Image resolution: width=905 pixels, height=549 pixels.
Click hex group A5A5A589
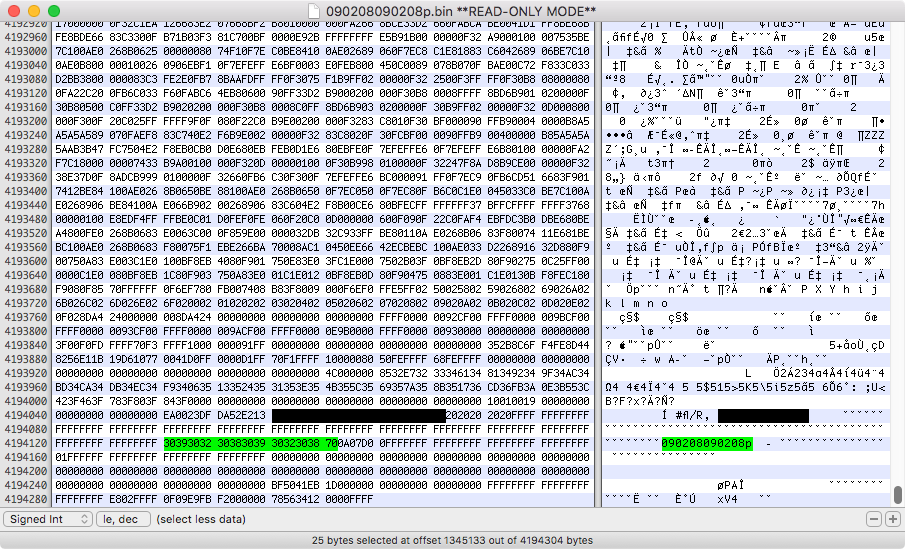coord(79,135)
